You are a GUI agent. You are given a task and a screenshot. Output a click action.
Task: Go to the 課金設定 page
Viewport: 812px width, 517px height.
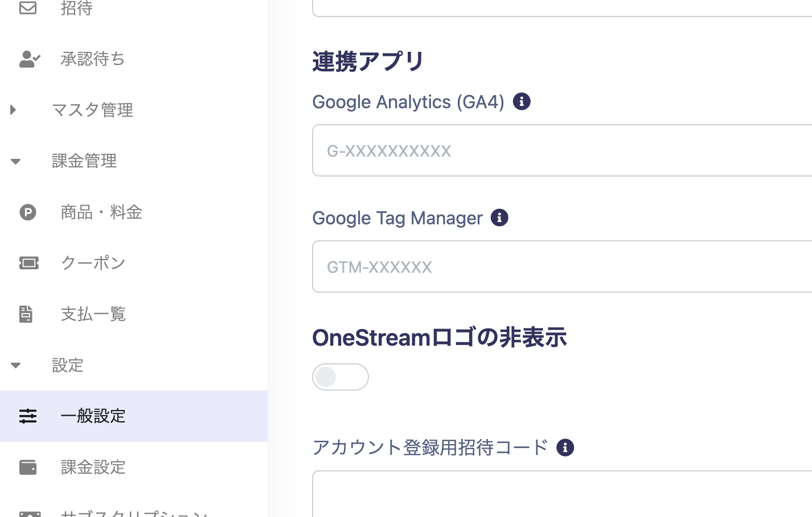93,467
